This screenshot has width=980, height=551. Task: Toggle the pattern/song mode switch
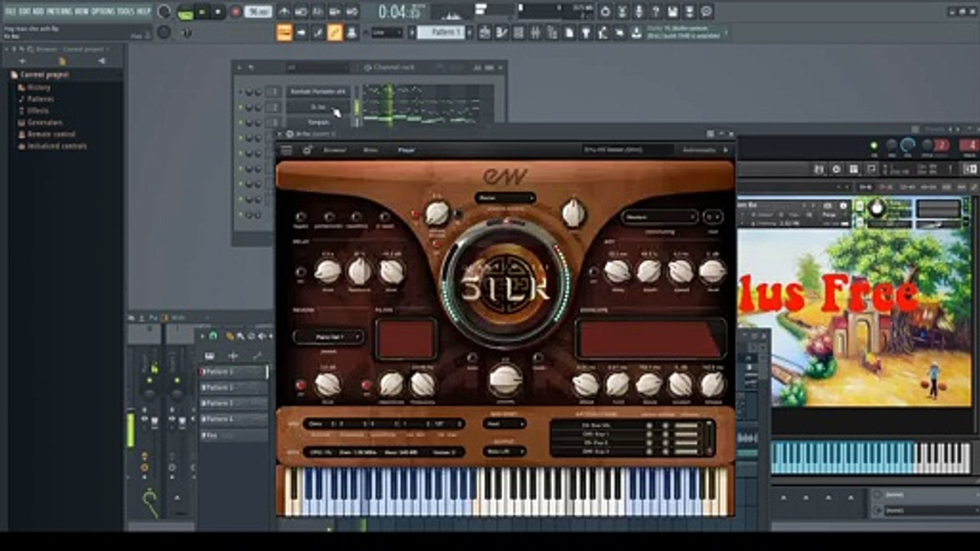pos(185,11)
